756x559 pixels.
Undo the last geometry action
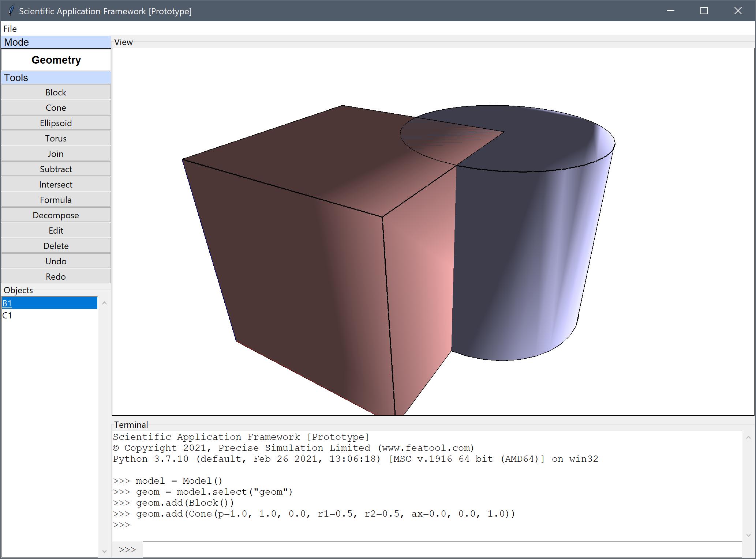tap(56, 261)
